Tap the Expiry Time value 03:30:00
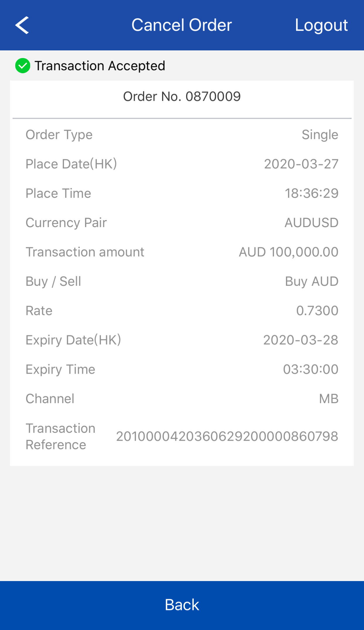The image size is (364, 630). pos(310,369)
